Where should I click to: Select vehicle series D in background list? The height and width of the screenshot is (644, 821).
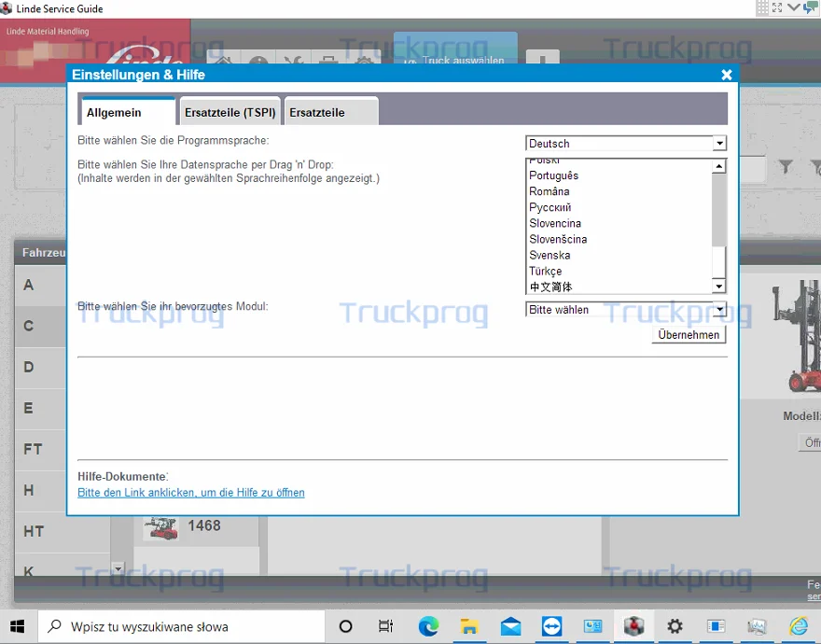tap(40, 368)
